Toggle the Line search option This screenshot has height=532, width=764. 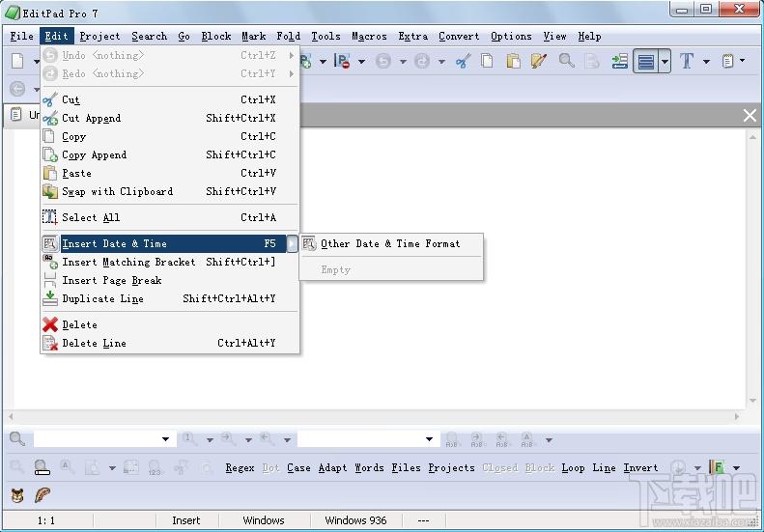tap(605, 467)
